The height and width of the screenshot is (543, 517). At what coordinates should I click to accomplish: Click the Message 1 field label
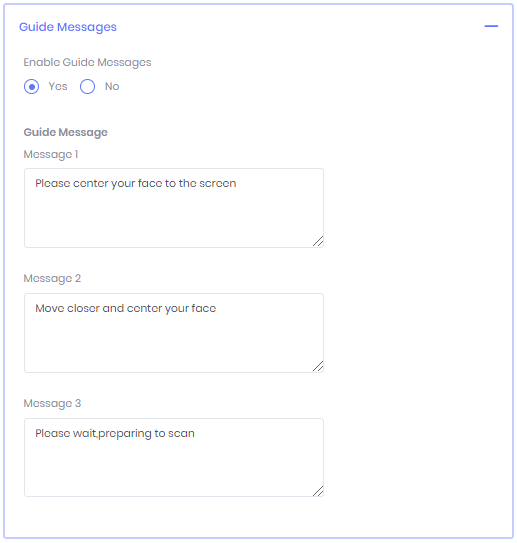point(51,154)
